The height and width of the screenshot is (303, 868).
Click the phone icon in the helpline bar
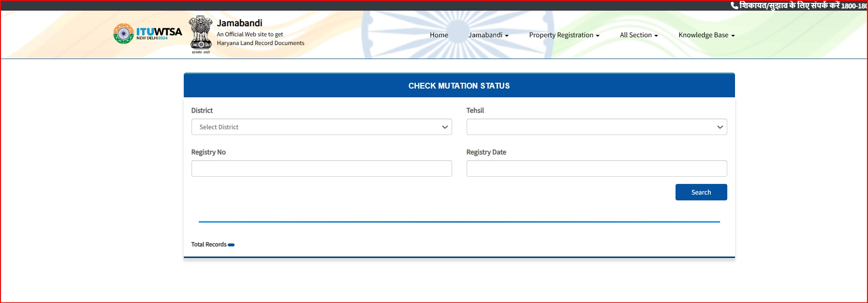click(x=734, y=5)
